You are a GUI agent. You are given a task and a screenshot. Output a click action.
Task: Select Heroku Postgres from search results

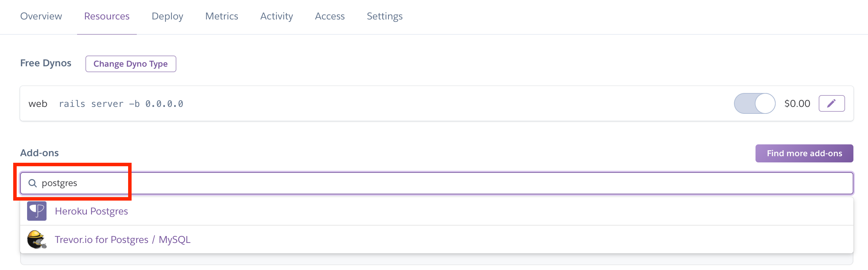[91, 211]
